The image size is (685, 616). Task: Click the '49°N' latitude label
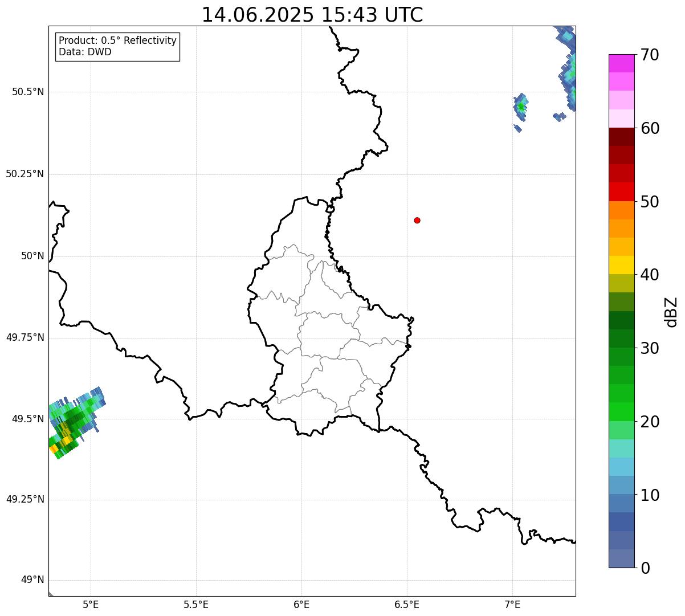(32, 580)
